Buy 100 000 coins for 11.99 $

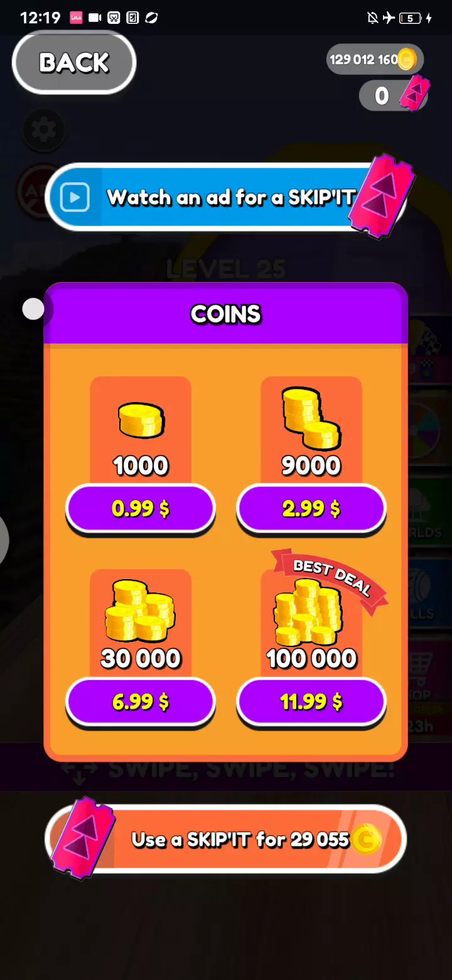pos(311,702)
